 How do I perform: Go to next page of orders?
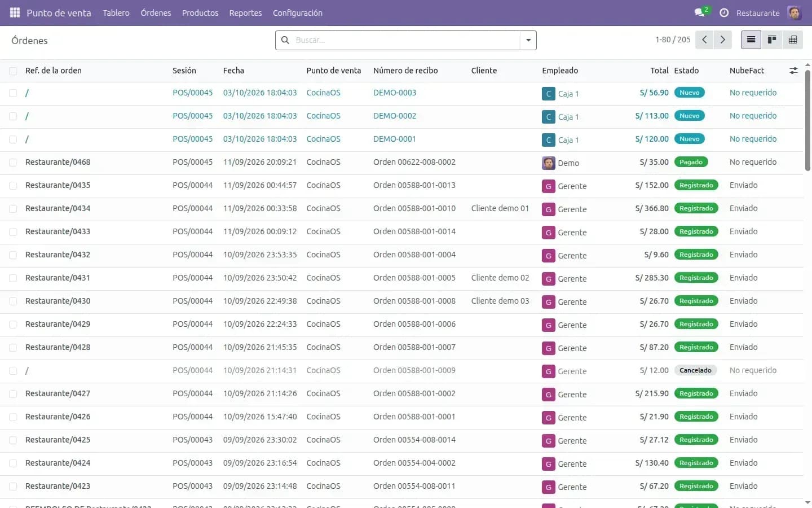(722, 40)
